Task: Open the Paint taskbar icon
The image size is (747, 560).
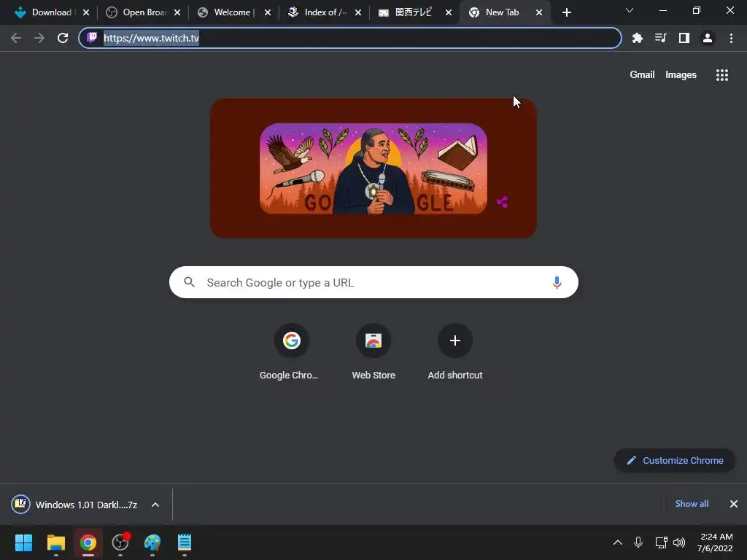Action: pos(152,542)
